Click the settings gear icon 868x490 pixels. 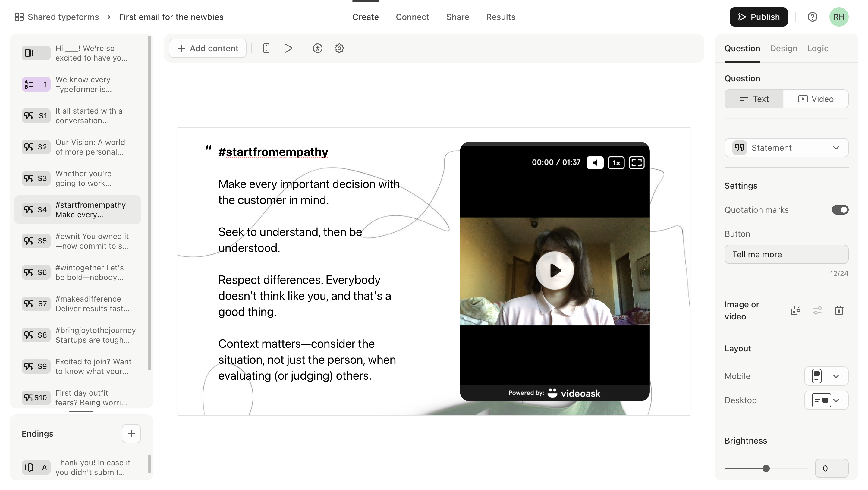click(x=339, y=48)
